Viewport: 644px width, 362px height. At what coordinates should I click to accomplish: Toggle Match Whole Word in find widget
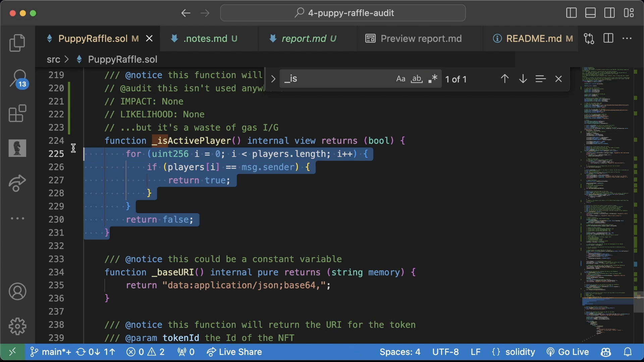[x=417, y=79]
